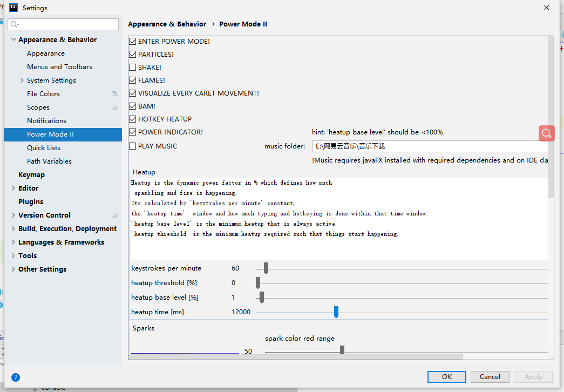The height and width of the screenshot is (392, 564).
Task: Click the project-level icon next to Version Control
Action: (114, 214)
